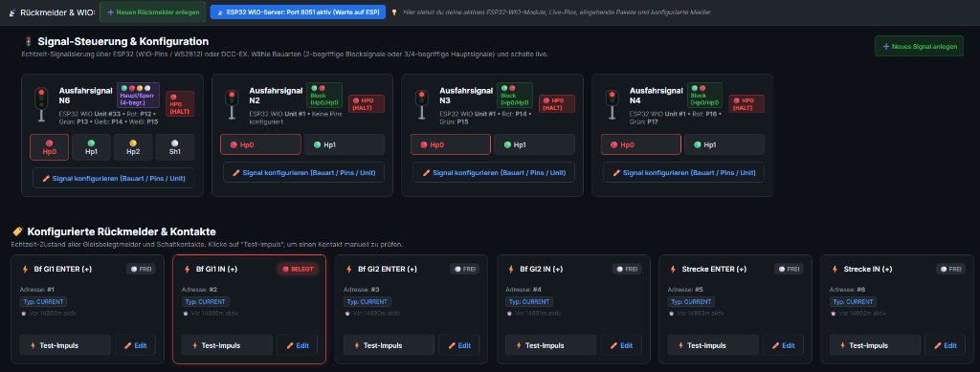
Task: Click the lightning icon of Bf Gl1 ENTER (+)
Action: click(25, 269)
